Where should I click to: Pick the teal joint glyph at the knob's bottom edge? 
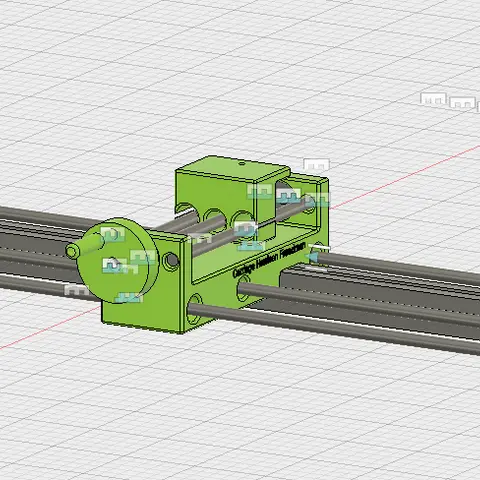[x=129, y=297]
